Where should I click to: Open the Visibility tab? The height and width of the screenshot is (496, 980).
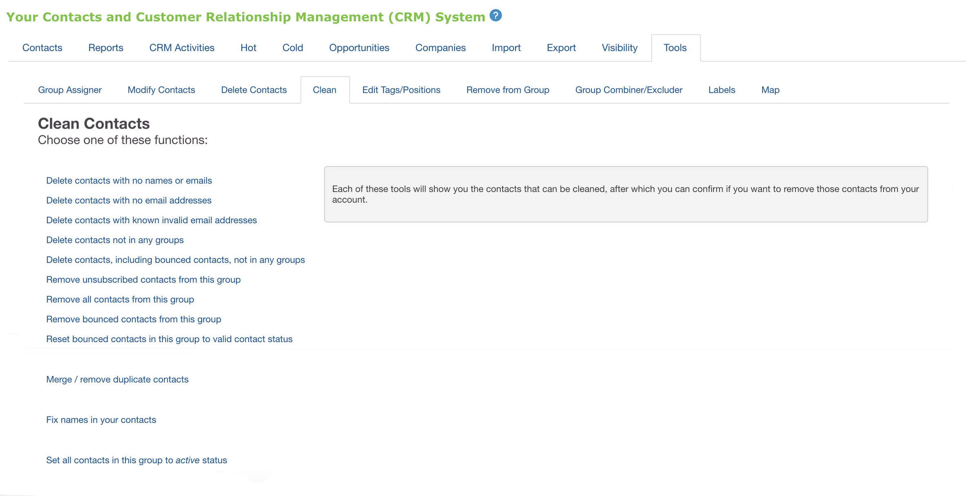click(620, 48)
